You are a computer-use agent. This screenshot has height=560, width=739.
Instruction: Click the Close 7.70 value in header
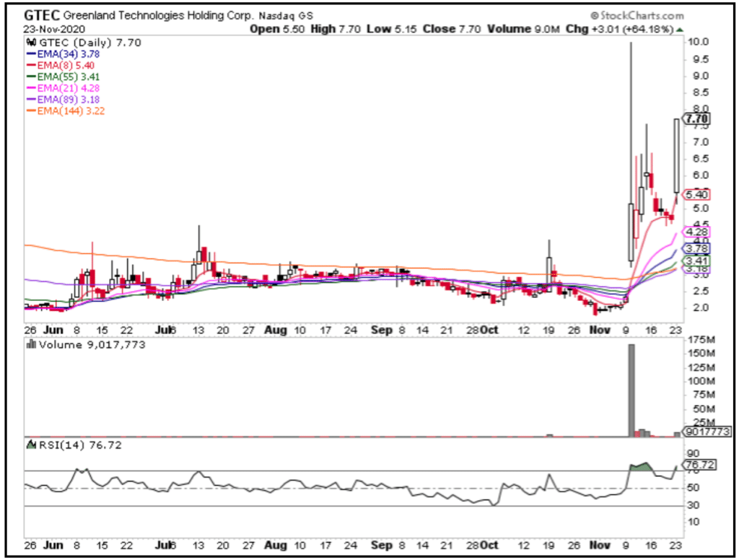[452, 29]
